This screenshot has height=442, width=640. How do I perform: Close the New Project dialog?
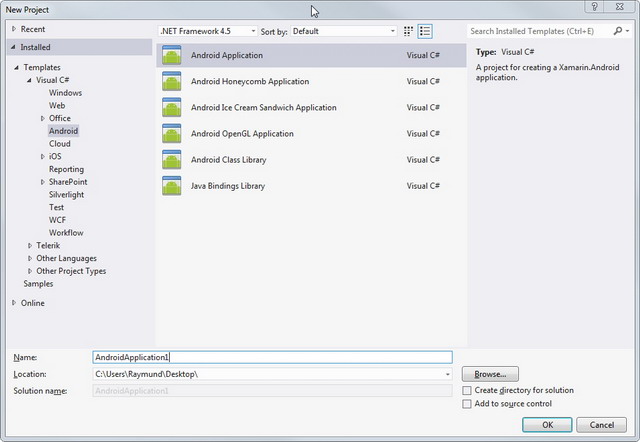[x=619, y=7]
